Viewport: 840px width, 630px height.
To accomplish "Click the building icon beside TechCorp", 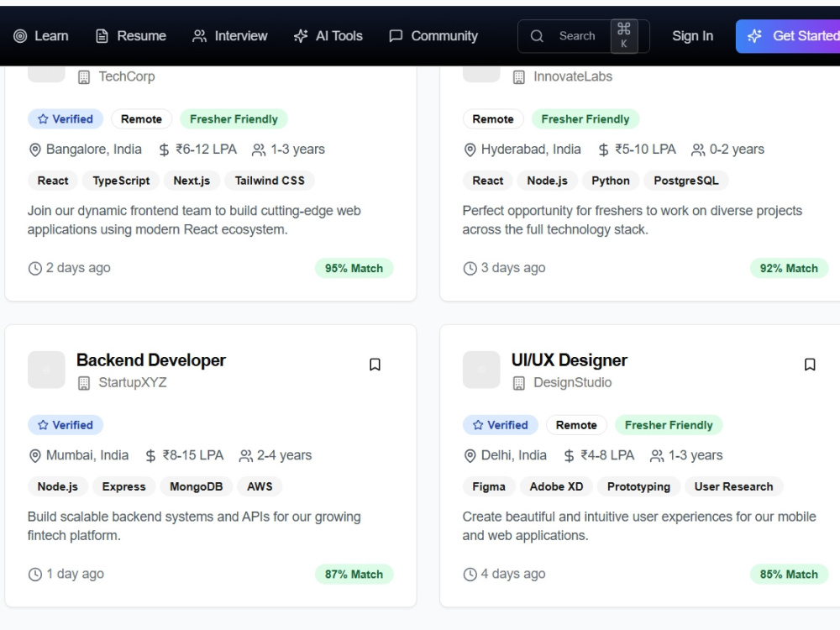I will click(x=84, y=77).
